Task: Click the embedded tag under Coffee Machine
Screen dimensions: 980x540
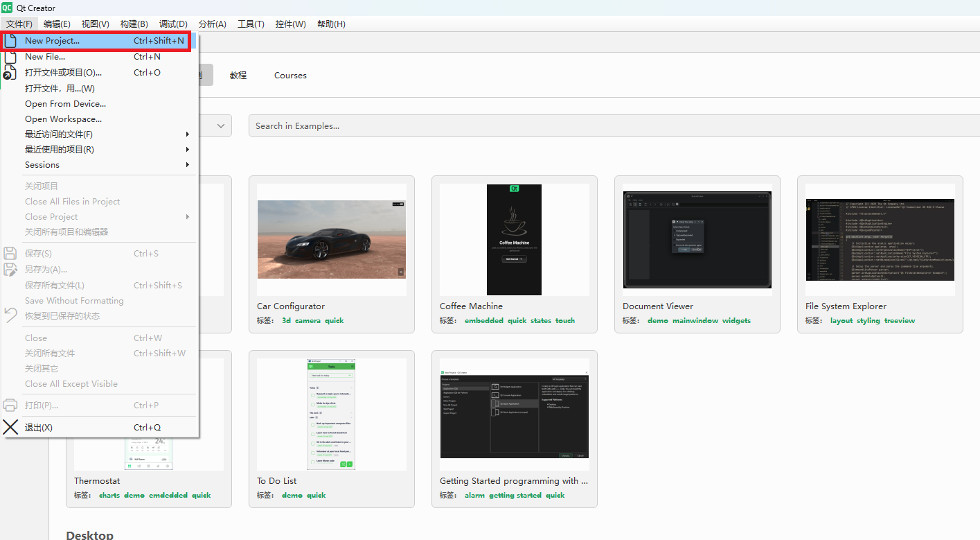Action: (484, 321)
